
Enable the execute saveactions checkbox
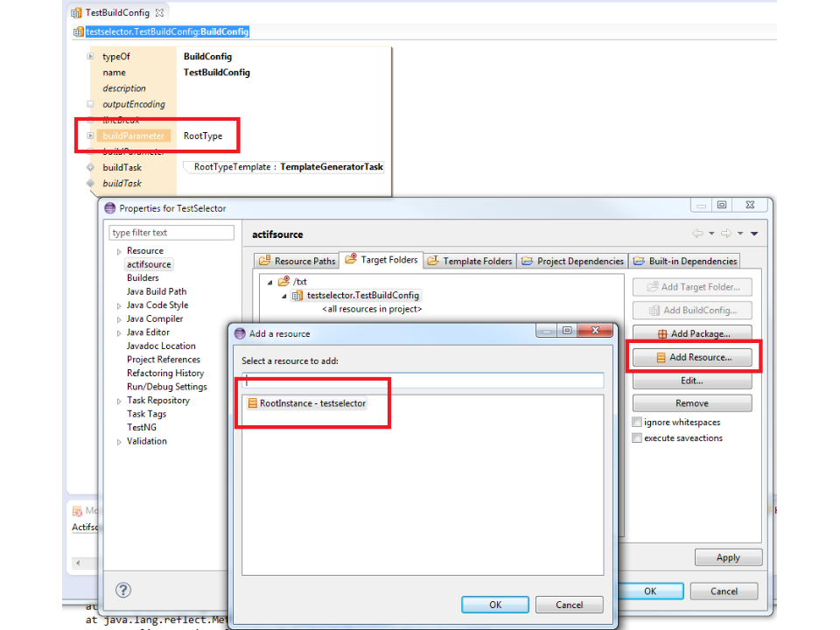click(x=637, y=438)
